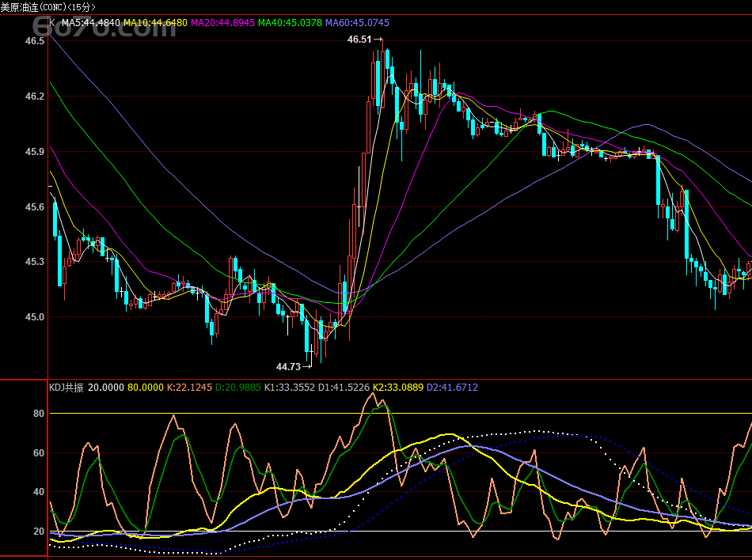This screenshot has height=560, width=752.
Task: Click the K label beside MA5
Action: [52, 23]
